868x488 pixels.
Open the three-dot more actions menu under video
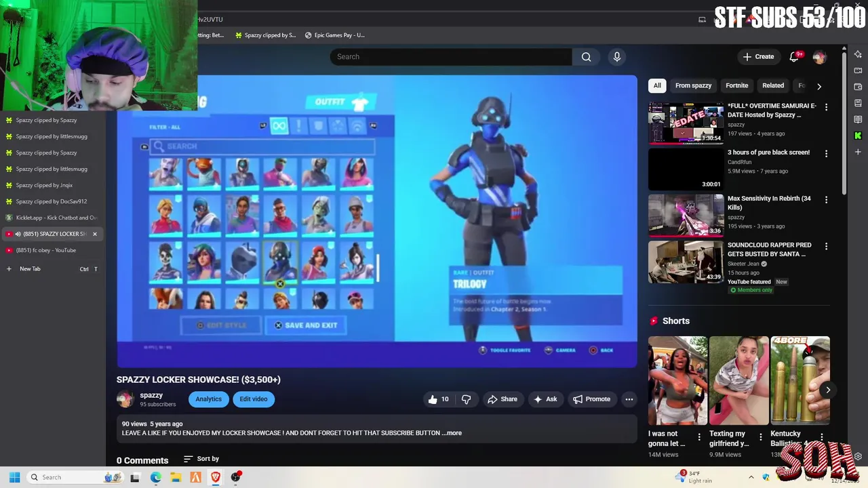coord(629,399)
